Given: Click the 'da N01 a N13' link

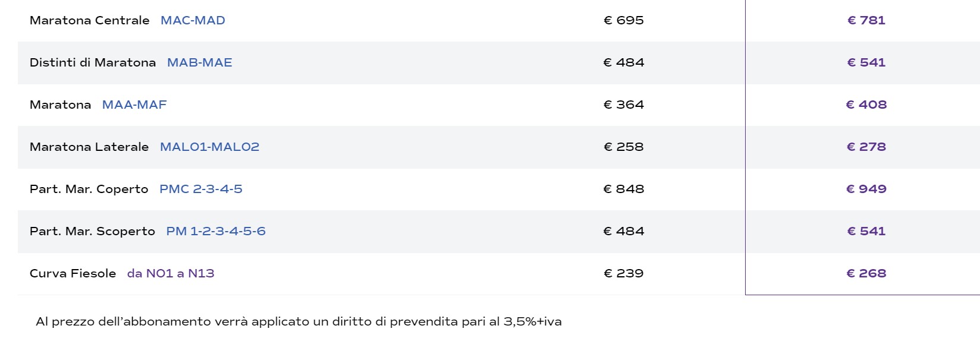Looking at the screenshot, I should point(171,273).
